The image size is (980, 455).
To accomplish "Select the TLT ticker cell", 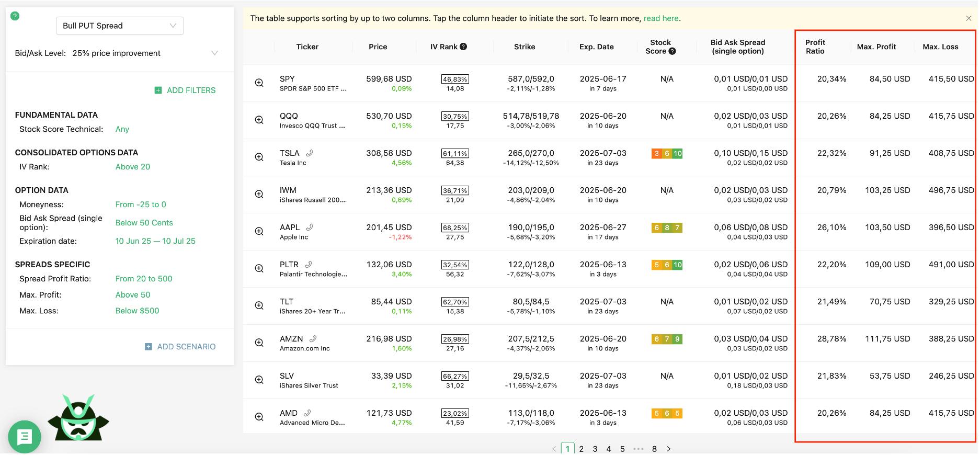I will click(x=313, y=306).
